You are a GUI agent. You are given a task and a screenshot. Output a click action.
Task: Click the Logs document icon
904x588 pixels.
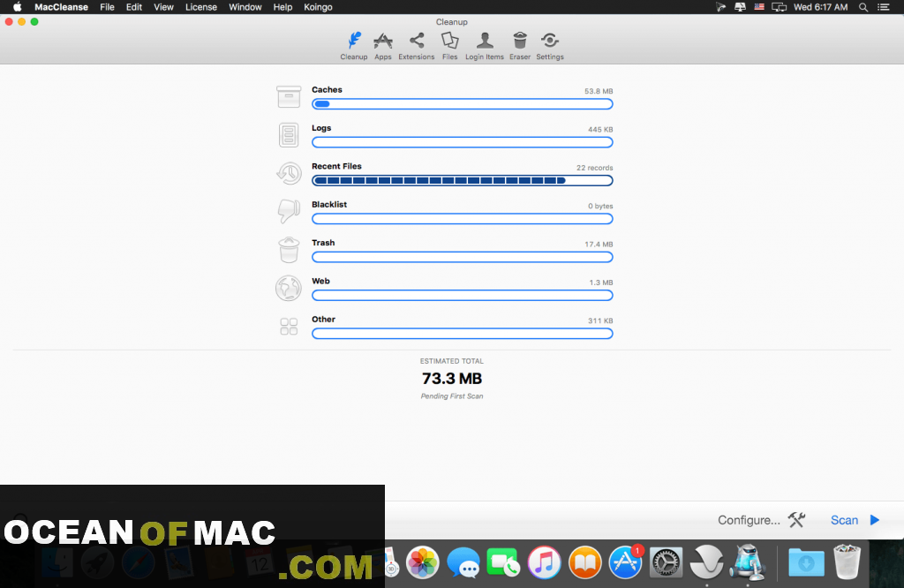[289, 135]
